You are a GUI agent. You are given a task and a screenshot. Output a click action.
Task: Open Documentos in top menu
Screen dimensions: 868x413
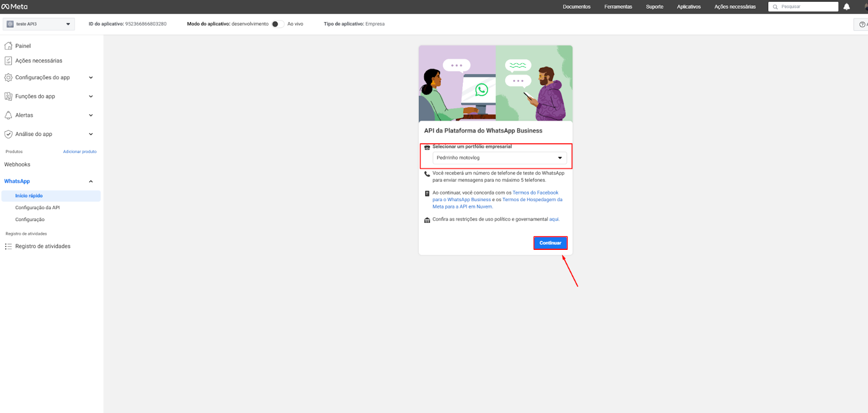point(576,7)
